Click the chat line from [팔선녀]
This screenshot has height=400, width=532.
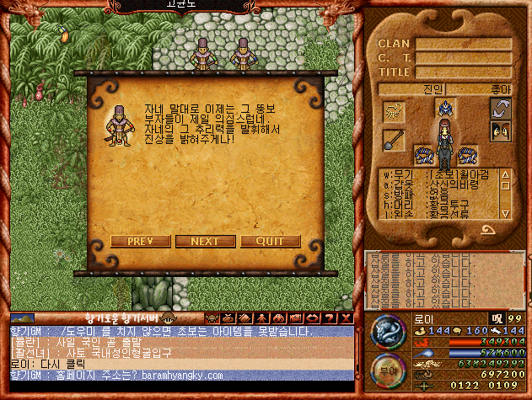pyautogui.click(x=182, y=353)
